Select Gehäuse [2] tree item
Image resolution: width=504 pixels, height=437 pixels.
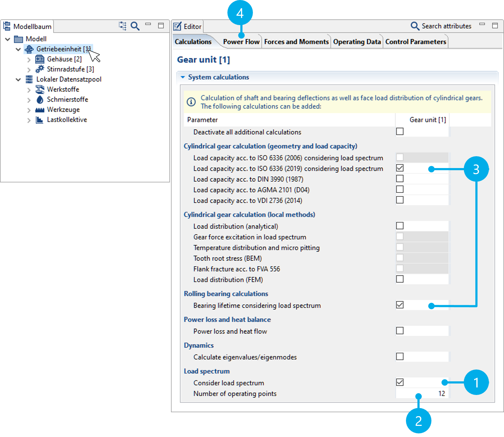(x=64, y=59)
